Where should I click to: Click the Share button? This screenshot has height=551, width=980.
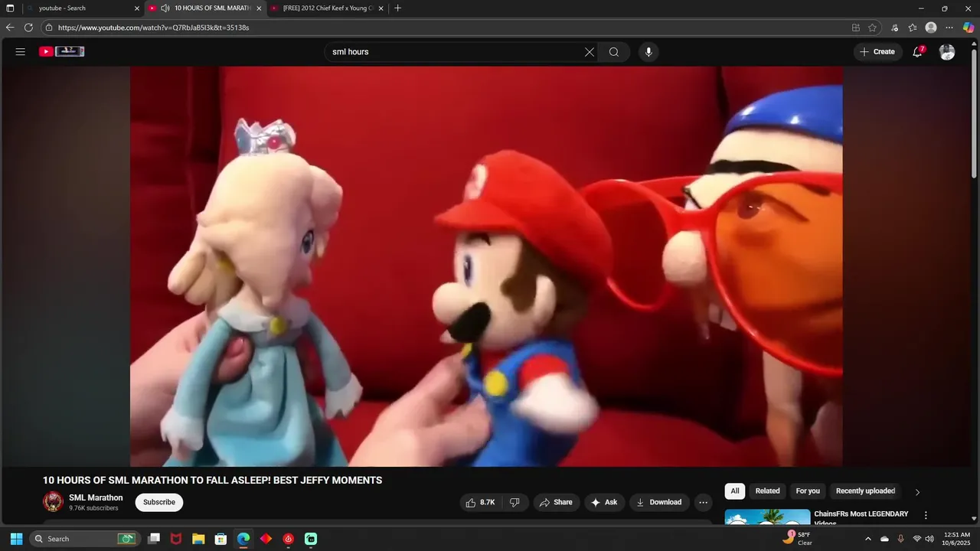point(556,502)
